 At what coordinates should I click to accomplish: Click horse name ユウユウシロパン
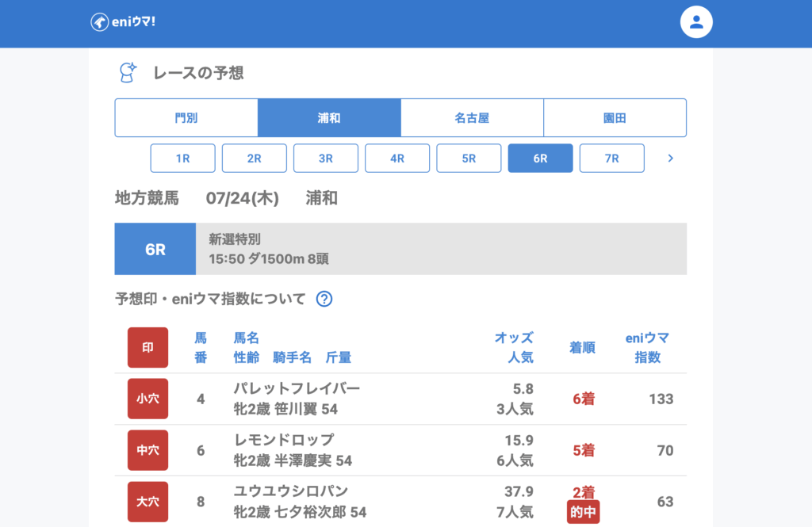pos(291,491)
